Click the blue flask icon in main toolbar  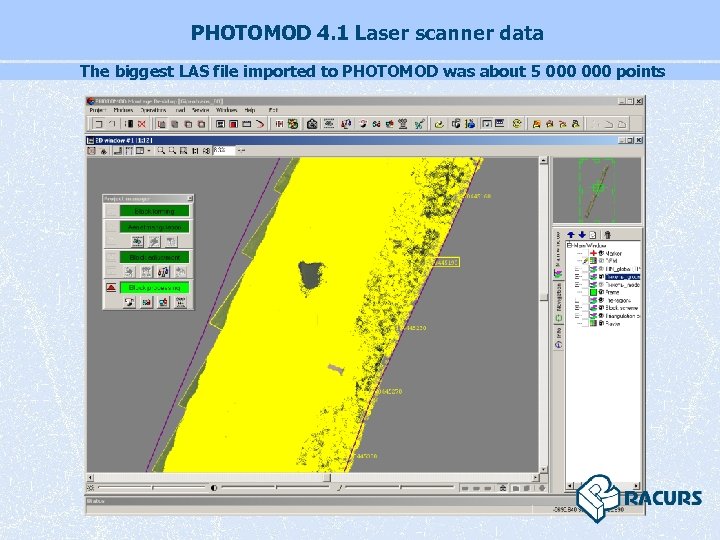[470, 124]
